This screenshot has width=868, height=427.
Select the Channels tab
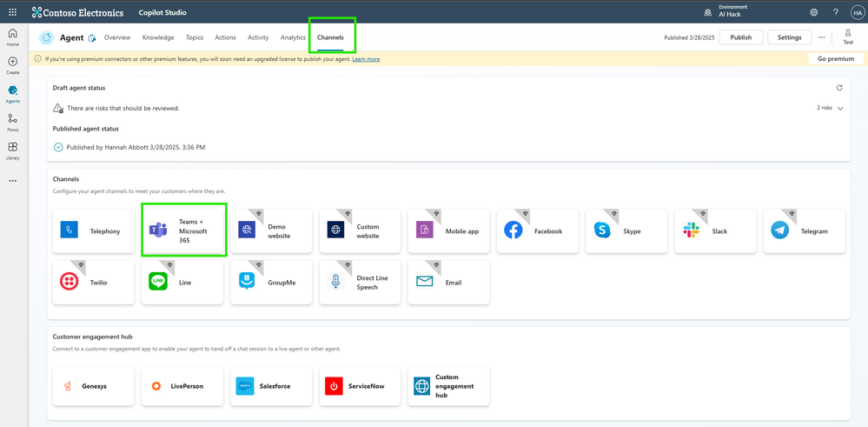coord(330,37)
